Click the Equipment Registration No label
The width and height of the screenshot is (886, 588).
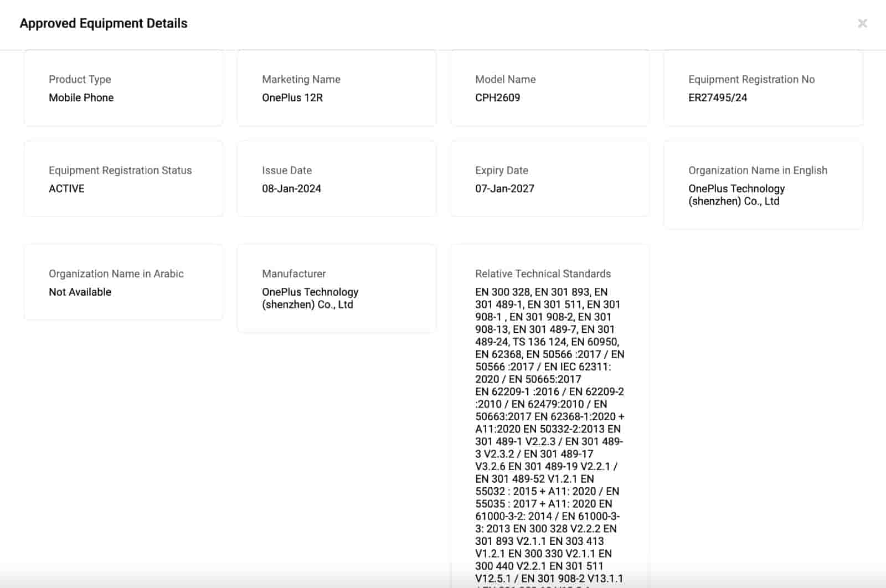coord(751,79)
